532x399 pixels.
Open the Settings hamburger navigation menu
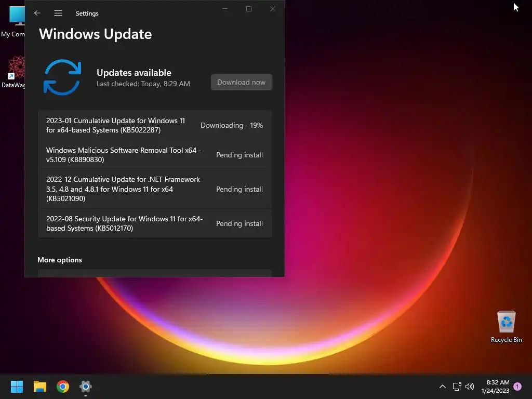pyautogui.click(x=58, y=13)
